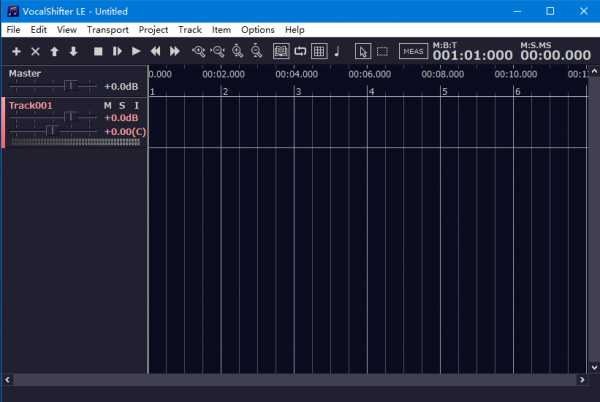This screenshot has height=402, width=600.
Task: Click Track001 +0.0dB volume value
Action: coord(121,118)
